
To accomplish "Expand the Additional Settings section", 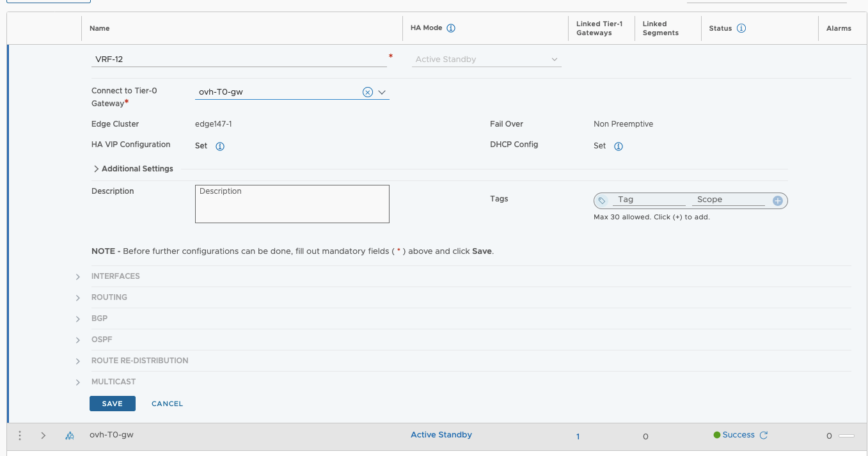I will pos(97,169).
